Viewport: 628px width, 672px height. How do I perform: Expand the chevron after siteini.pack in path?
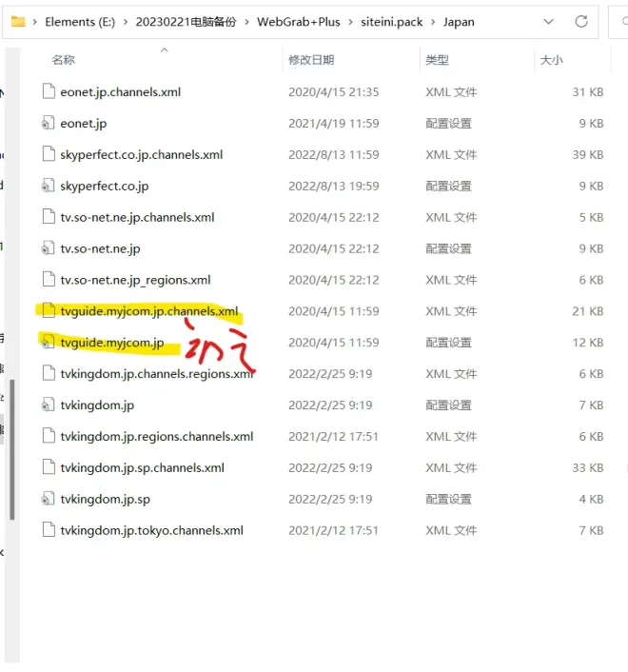pyautogui.click(x=434, y=22)
